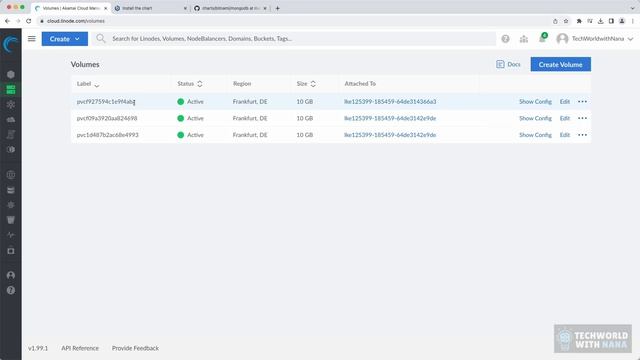Click the Region column header
Image resolution: width=640 pixels, height=360 pixels.
pos(242,84)
